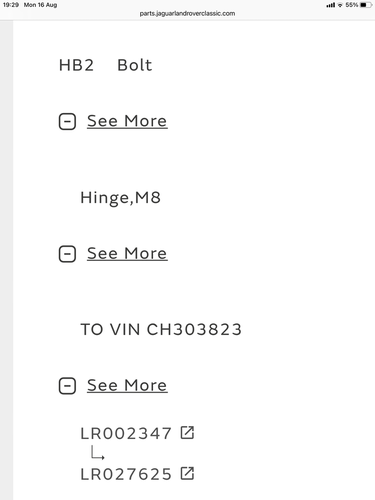375x500 pixels.
Task: Tap the 19:29 clock in status bar
Action: click(x=11, y=5)
